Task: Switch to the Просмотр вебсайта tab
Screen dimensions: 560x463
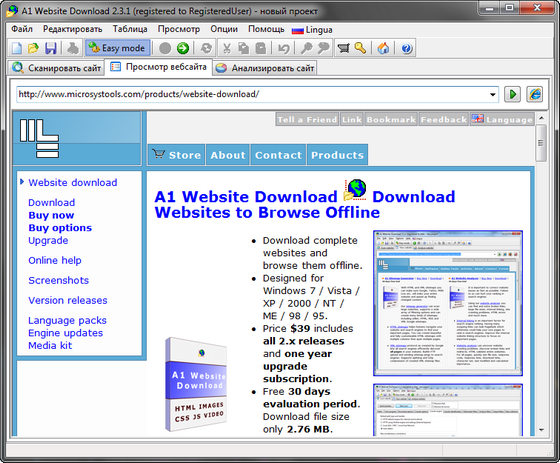Action: (x=158, y=67)
